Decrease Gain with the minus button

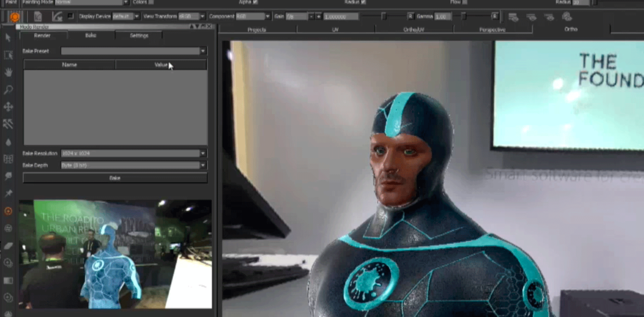click(x=311, y=16)
